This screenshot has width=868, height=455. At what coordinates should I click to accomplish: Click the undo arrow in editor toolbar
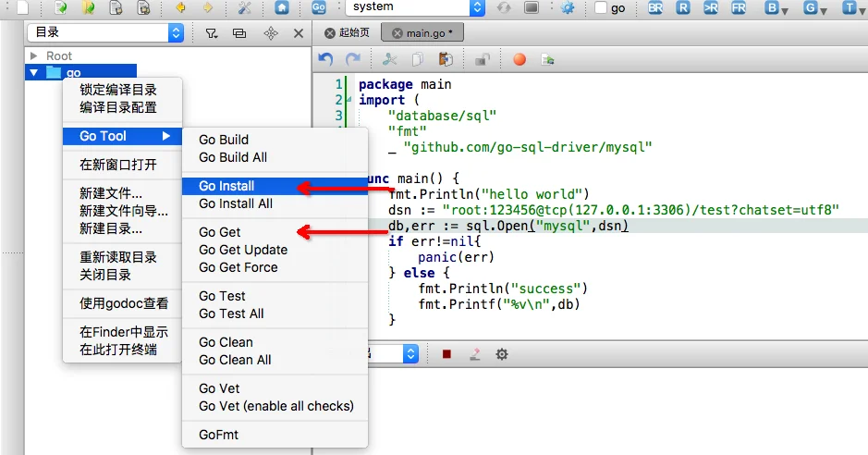click(x=325, y=59)
